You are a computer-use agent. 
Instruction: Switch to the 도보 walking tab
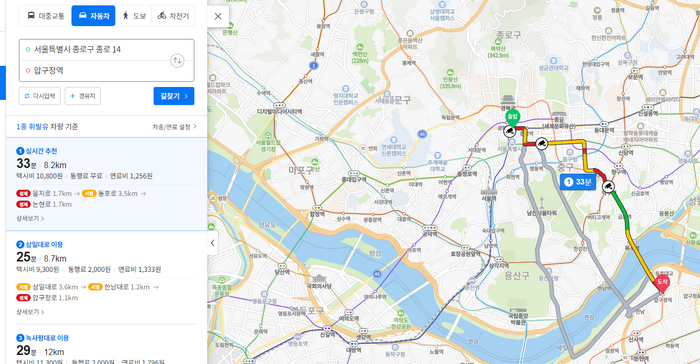(x=134, y=16)
